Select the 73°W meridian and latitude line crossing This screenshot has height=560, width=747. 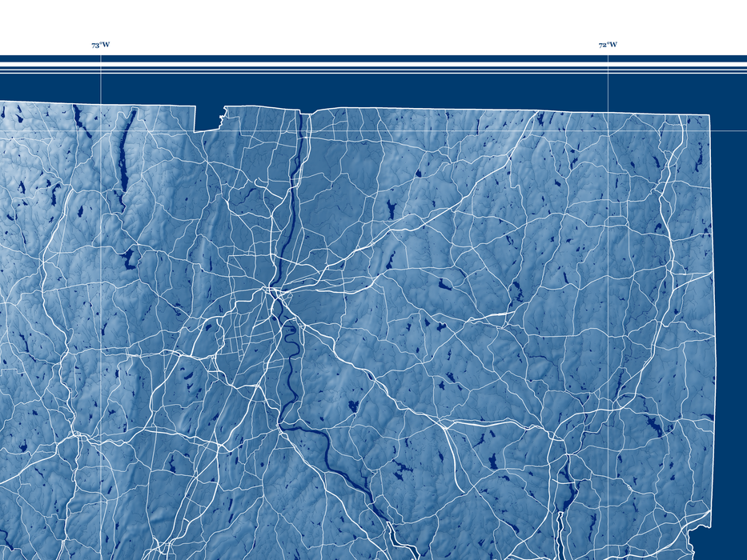(101, 132)
